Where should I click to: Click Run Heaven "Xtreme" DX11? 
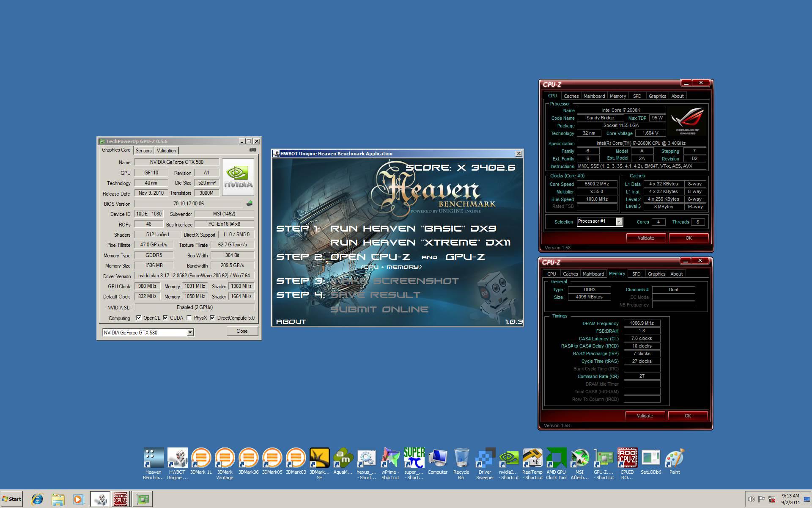pyautogui.click(x=420, y=243)
